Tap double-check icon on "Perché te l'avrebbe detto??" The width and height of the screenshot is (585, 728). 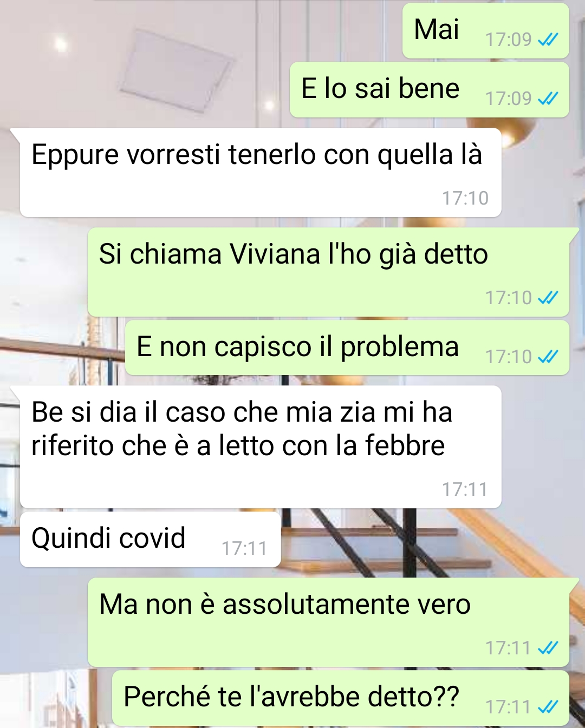pyautogui.click(x=548, y=707)
